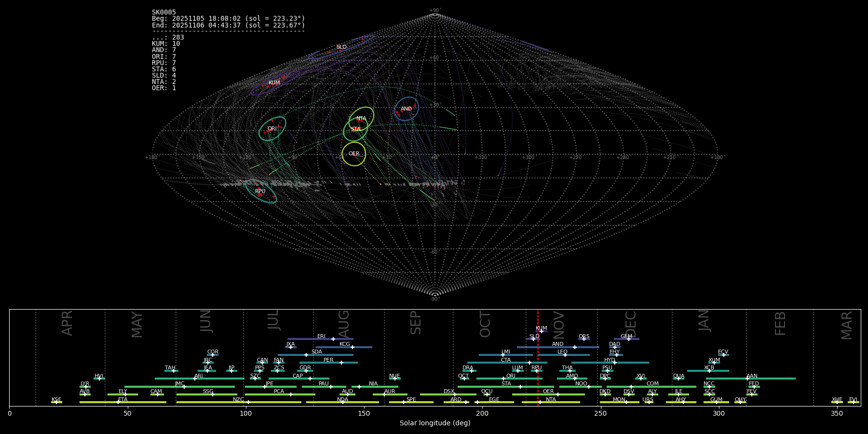
Task: Click the NTA radiant label on the sky map
Action: [x=361, y=119]
